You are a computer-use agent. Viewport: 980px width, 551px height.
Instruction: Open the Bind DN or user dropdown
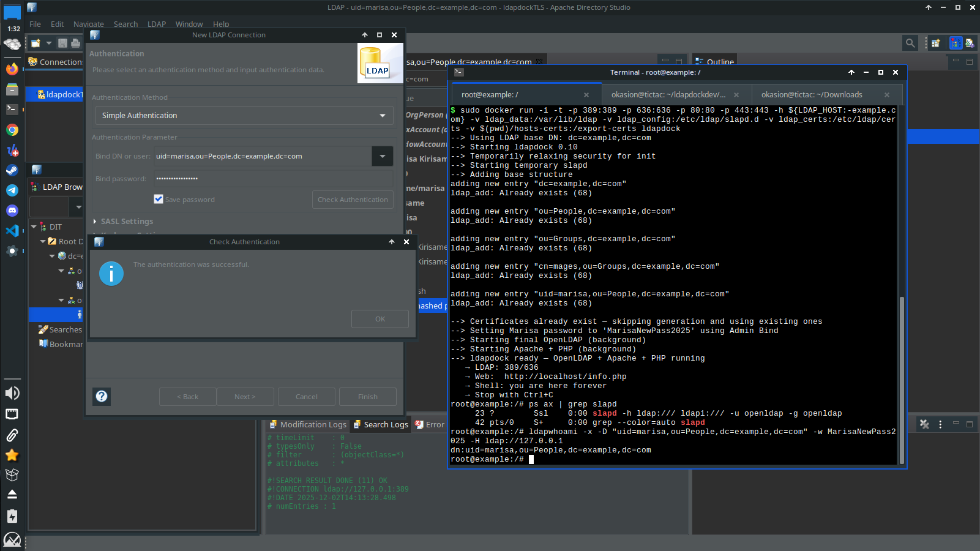coord(383,156)
